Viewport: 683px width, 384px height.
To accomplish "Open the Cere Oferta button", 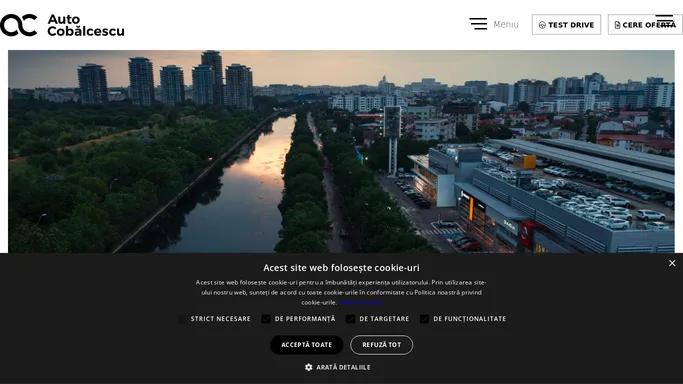I will click(645, 25).
